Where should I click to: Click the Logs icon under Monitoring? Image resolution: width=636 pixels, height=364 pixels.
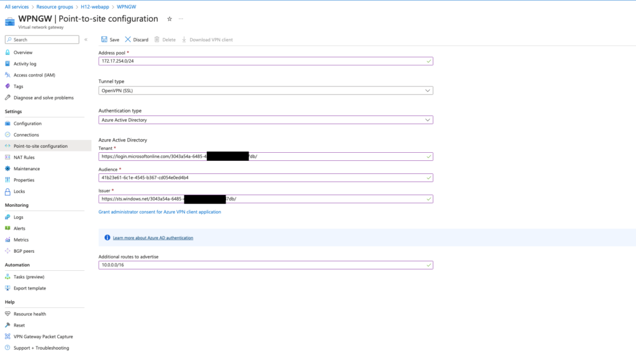click(7, 217)
